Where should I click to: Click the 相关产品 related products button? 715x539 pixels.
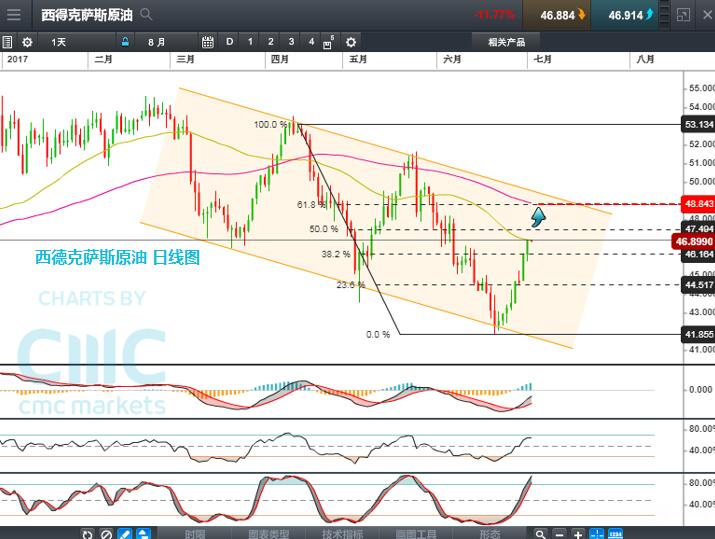505,42
